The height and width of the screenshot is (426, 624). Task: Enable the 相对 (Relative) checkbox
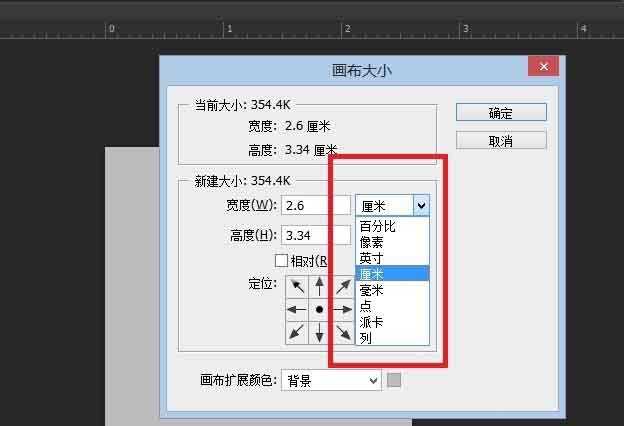pos(281,261)
